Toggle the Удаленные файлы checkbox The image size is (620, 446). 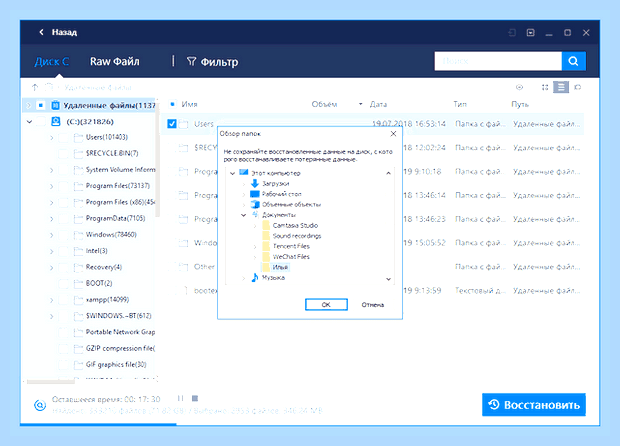click(x=40, y=105)
